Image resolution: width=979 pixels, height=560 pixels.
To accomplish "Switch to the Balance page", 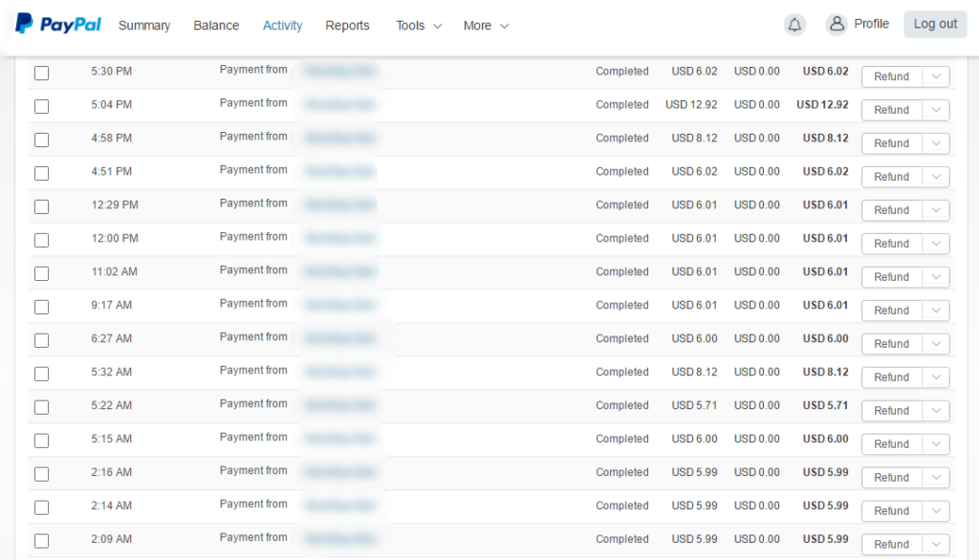I will pos(216,26).
